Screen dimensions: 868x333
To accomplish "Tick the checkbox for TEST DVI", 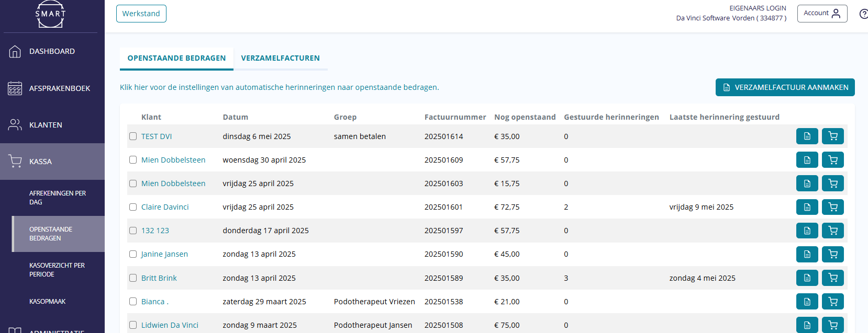I will coord(133,136).
